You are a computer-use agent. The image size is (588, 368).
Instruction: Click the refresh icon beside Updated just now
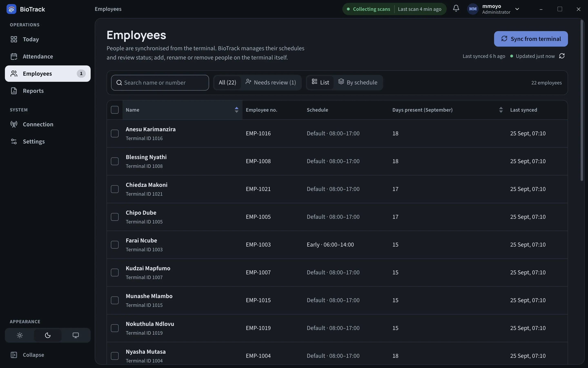562,56
